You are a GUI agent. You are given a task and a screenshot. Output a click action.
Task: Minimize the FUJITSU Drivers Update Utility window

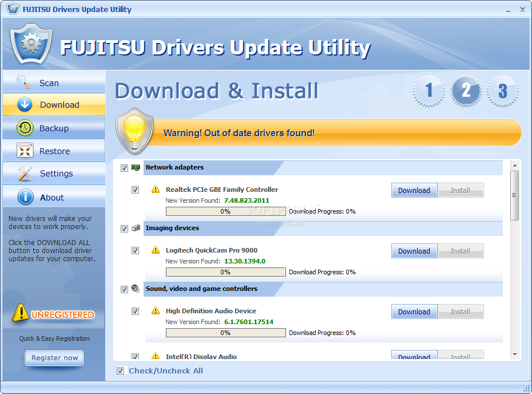point(508,10)
